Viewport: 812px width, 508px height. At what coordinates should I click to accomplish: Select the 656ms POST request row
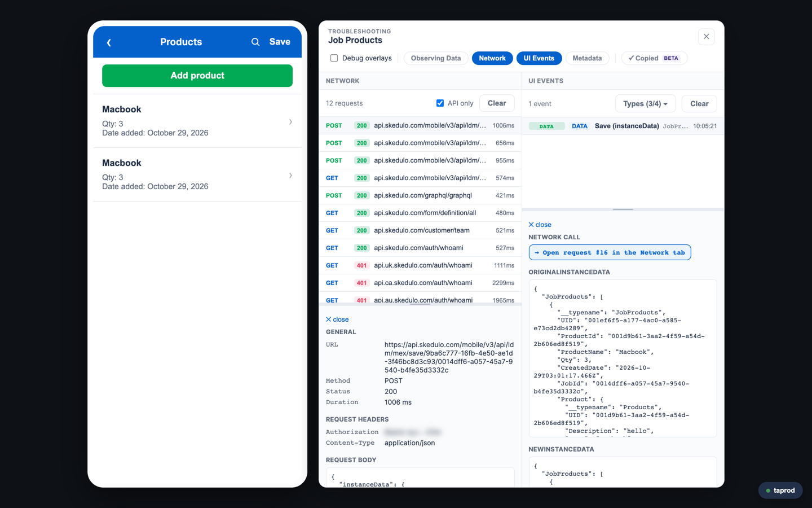(420, 143)
